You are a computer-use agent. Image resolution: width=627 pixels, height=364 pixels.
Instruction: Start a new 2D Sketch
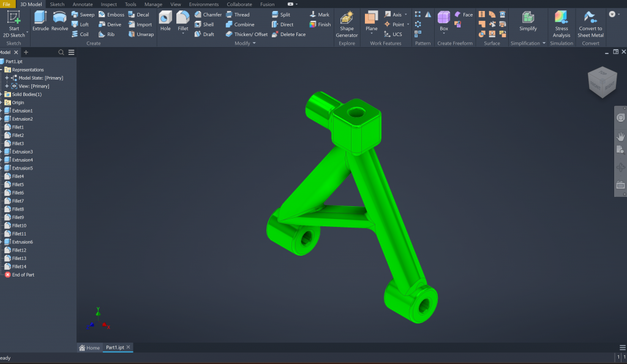tap(13, 23)
